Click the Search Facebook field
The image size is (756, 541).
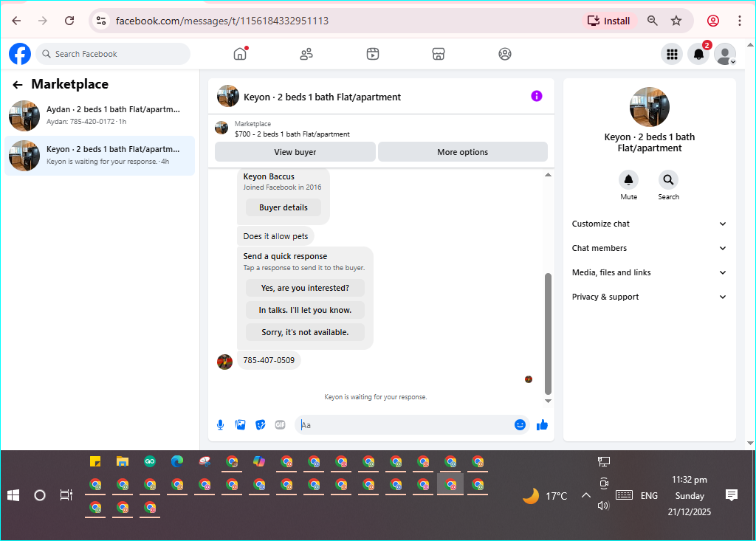(x=113, y=54)
